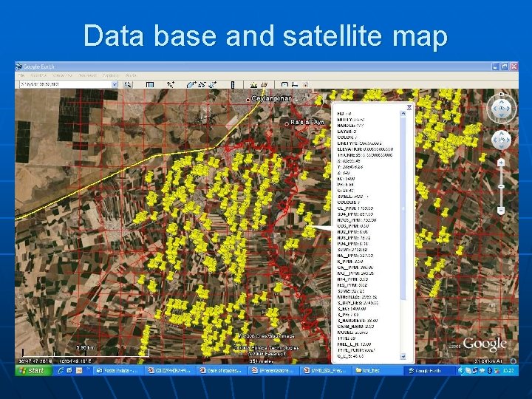Switch to Case of studies taskbar window
This screenshot has height=399, width=532.
pos(221,370)
